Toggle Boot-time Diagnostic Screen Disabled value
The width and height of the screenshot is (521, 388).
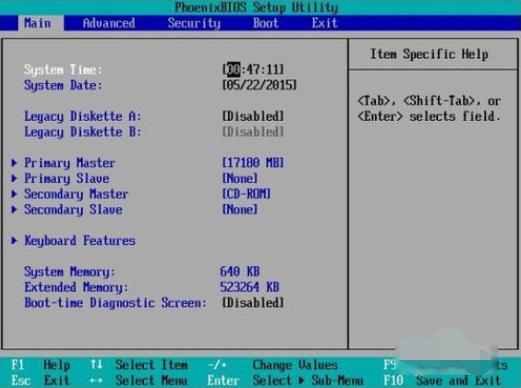[x=253, y=303]
